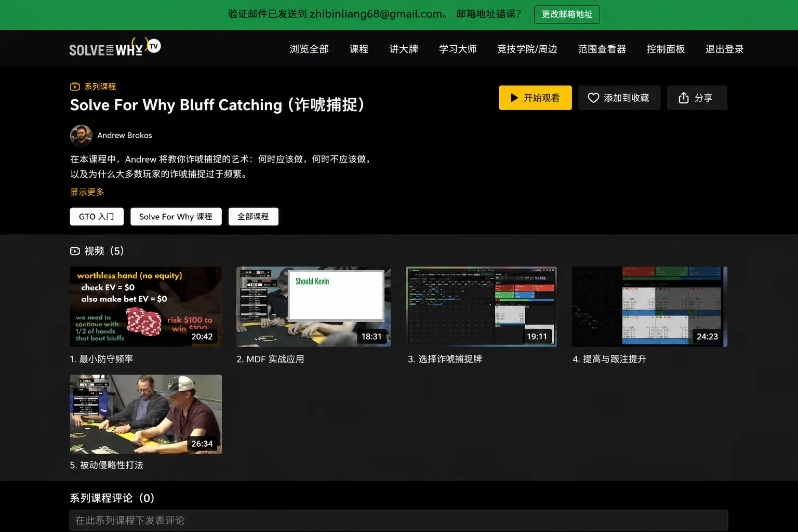This screenshot has height=532, width=798.
Task: Open 讲大牌 navigation item
Action: (404, 49)
